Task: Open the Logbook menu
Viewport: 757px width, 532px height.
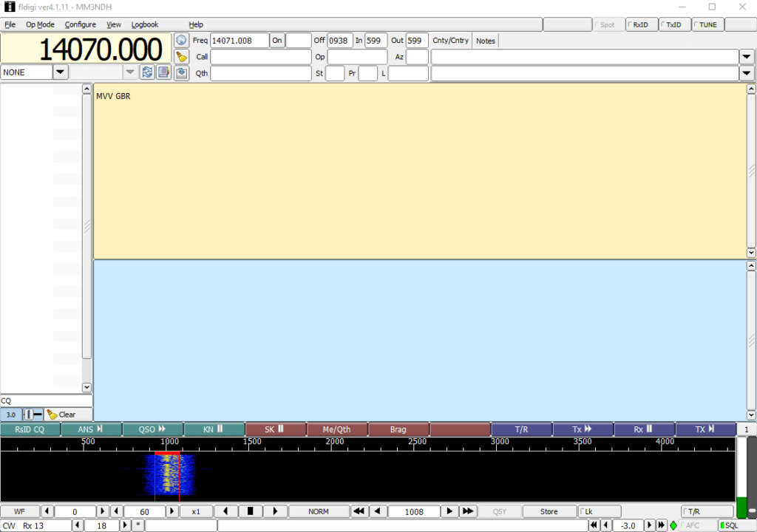Action: point(145,24)
